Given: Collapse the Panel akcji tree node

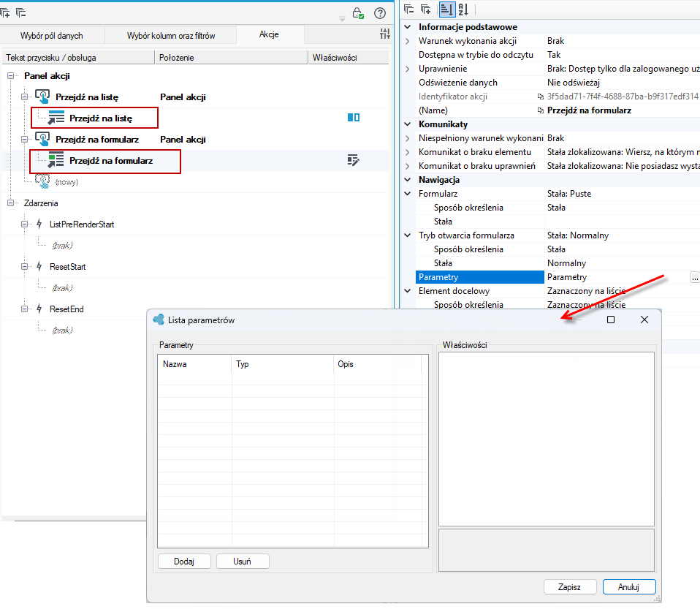Looking at the screenshot, I should (10, 76).
